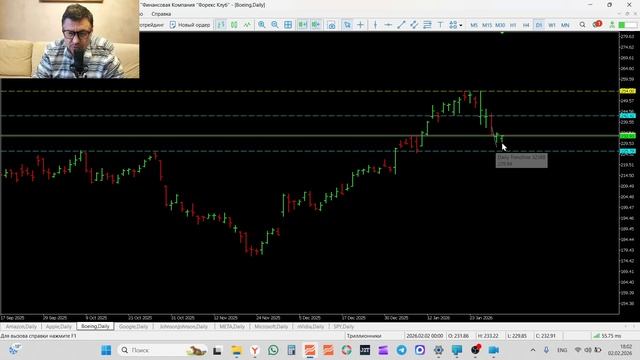Open the chart screenshot camera tool

(x=331, y=25)
